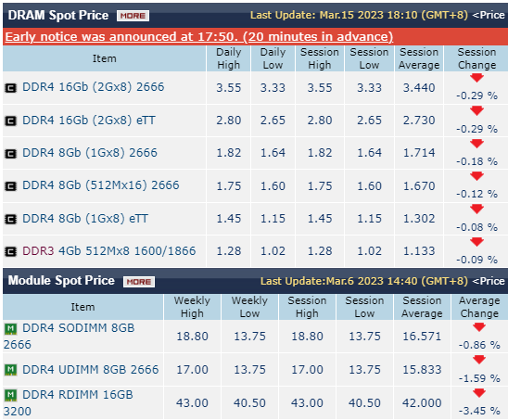The image size is (508, 420).
Task: Click the MORE button beside DRAM Spot Price
Action: click(133, 16)
